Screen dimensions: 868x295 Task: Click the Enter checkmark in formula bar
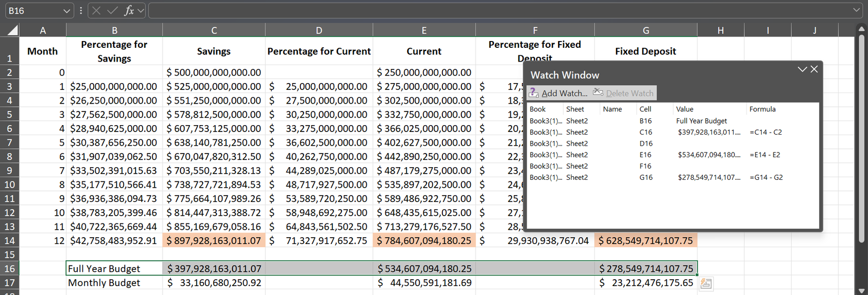[x=112, y=11]
